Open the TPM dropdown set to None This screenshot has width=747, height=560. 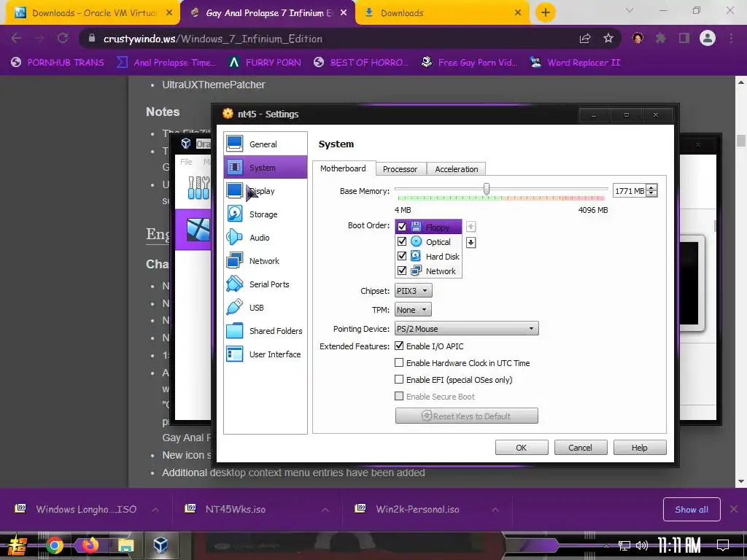coord(413,309)
